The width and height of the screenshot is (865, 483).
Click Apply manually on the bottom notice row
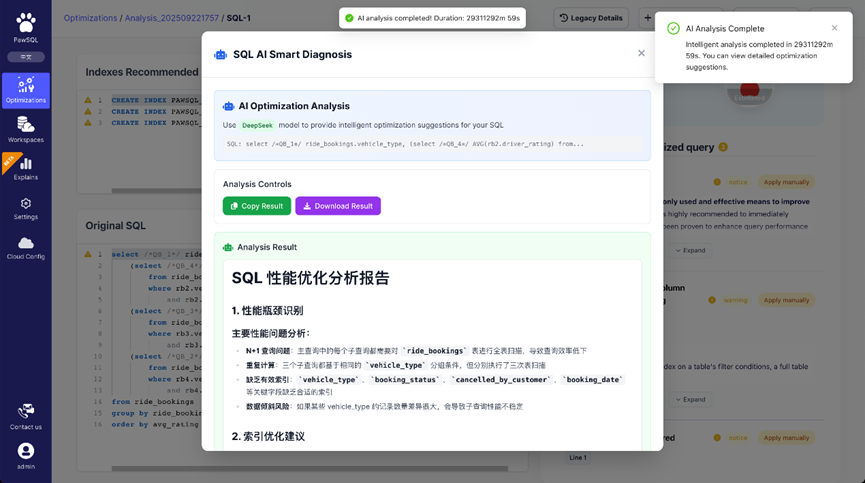pyautogui.click(x=786, y=438)
